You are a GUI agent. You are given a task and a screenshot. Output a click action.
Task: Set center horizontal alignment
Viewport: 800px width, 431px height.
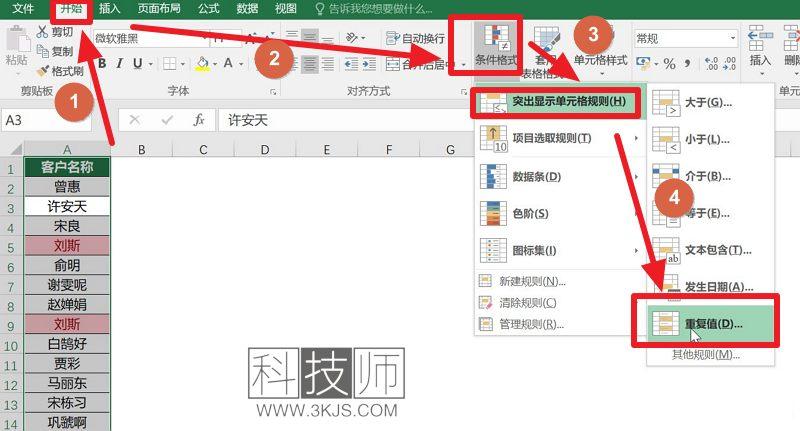pos(309,64)
